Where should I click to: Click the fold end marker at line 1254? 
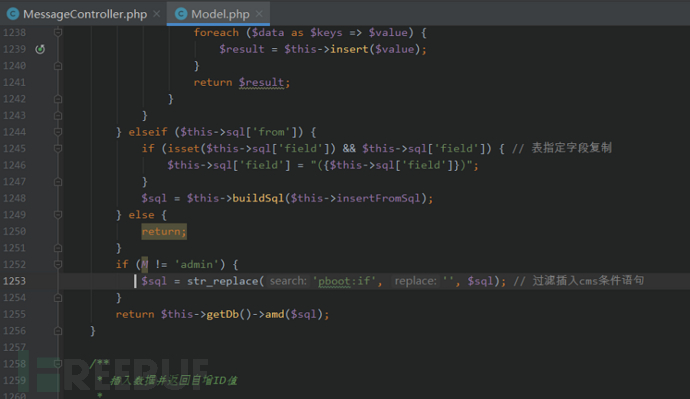point(58,298)
